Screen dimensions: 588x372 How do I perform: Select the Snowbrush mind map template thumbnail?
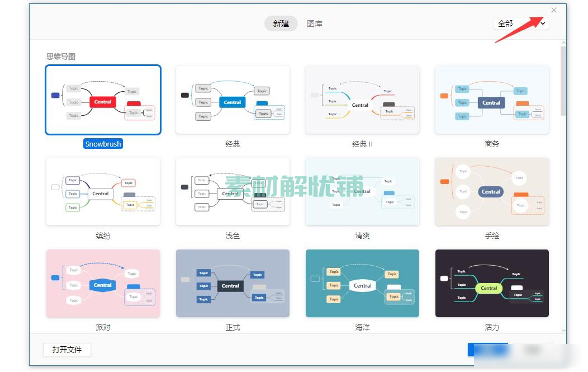(103, 100)
